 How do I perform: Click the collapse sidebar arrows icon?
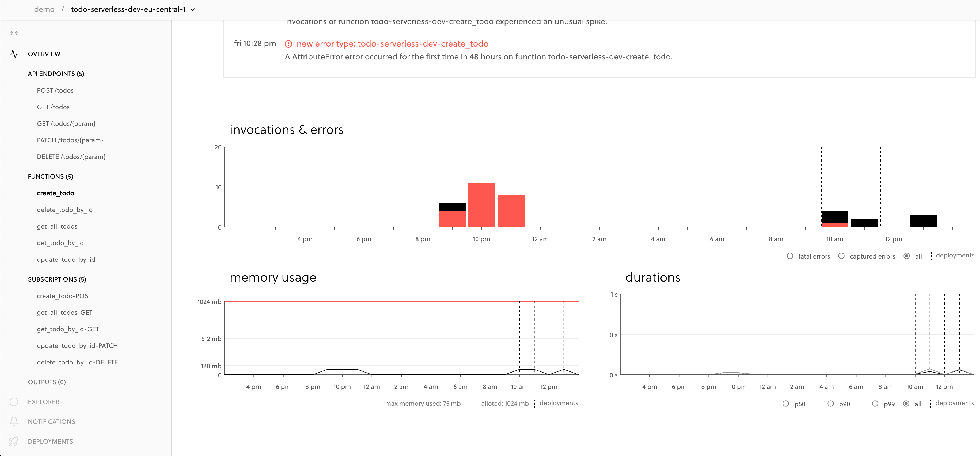14,33
